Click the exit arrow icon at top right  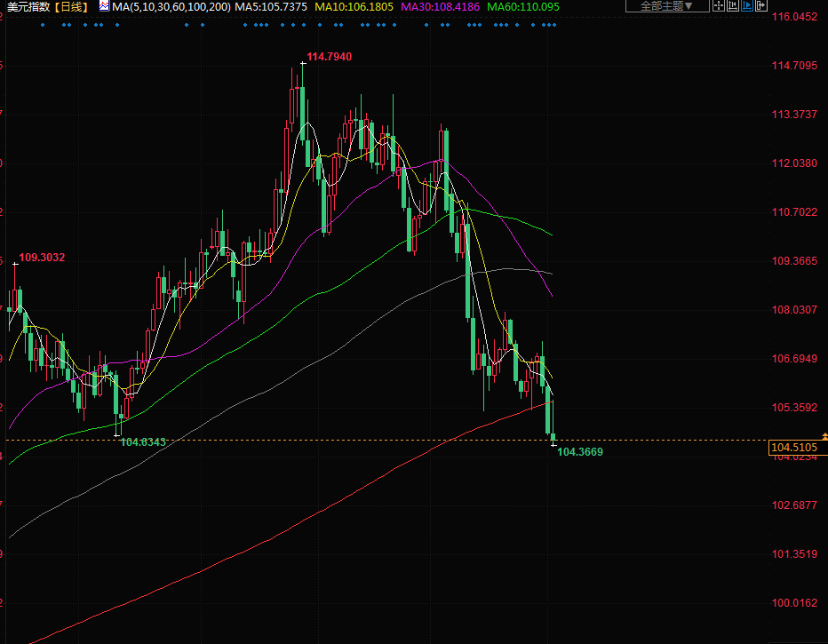(761, 5)
